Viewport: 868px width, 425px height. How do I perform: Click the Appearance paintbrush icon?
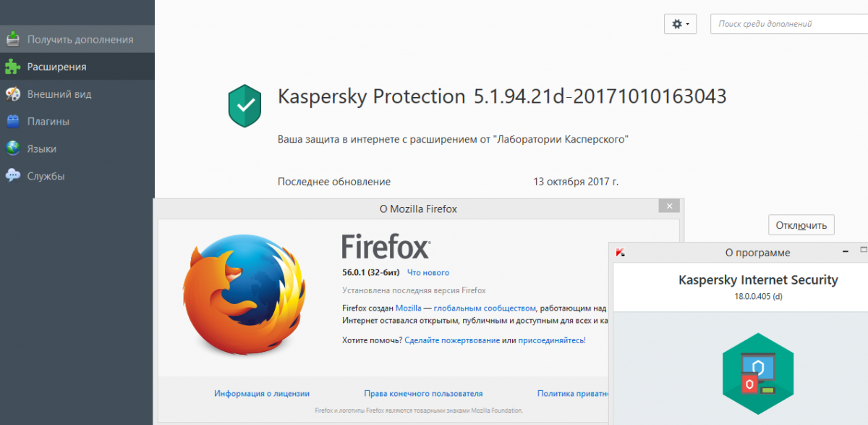[12, 94]
